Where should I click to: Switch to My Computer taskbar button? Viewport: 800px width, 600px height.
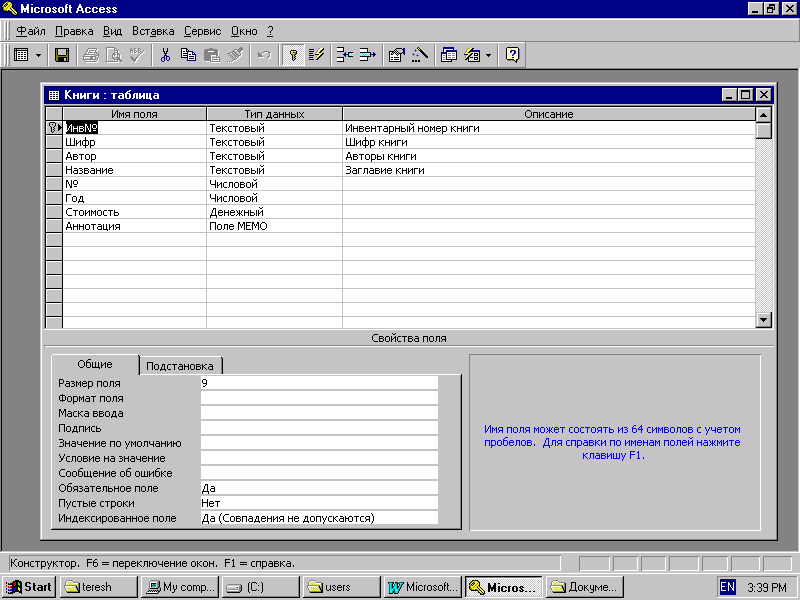(x=180, y=587)
